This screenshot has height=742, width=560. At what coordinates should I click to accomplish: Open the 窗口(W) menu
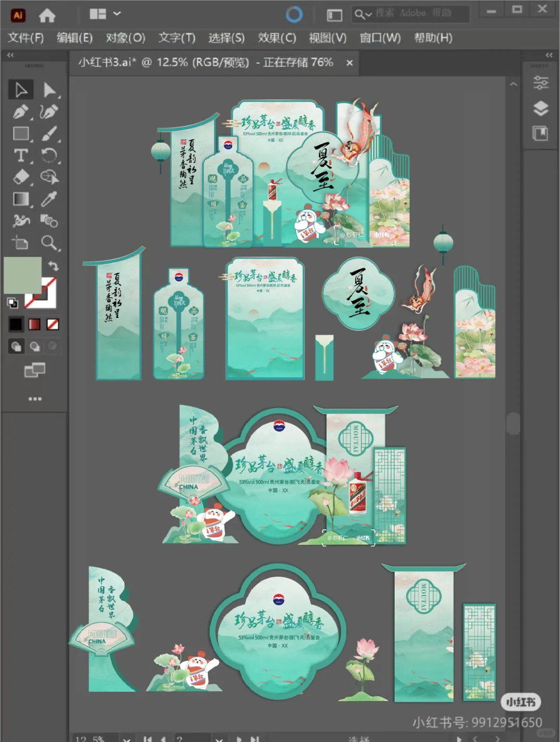coord(380,38)
